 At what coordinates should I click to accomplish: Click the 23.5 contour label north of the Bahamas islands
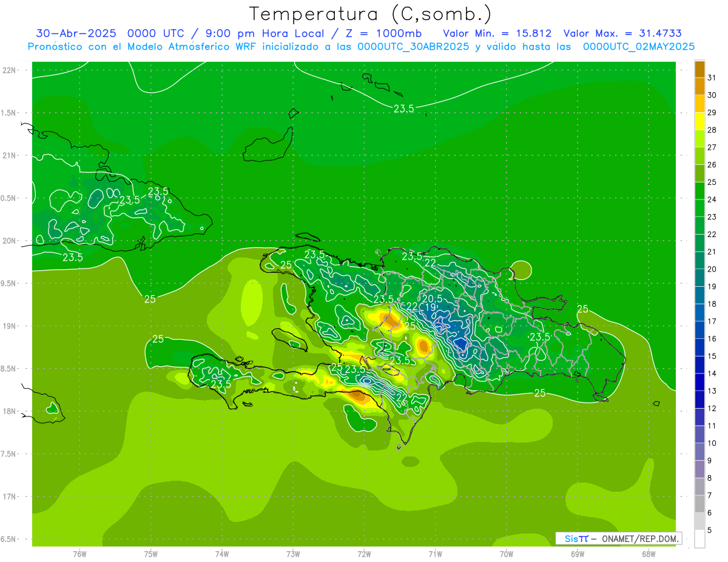(x=404, y=109)
